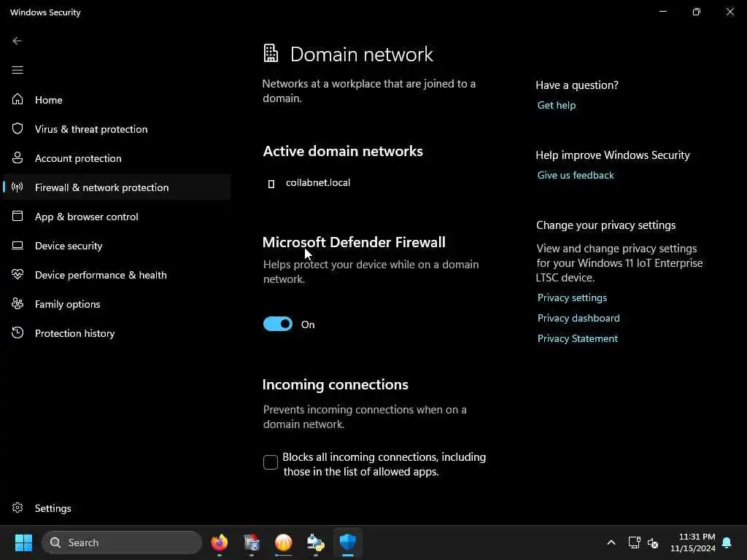Click the On label beside the toggle
The width and height of the screenshot is (747, 560).
[308, 324]
